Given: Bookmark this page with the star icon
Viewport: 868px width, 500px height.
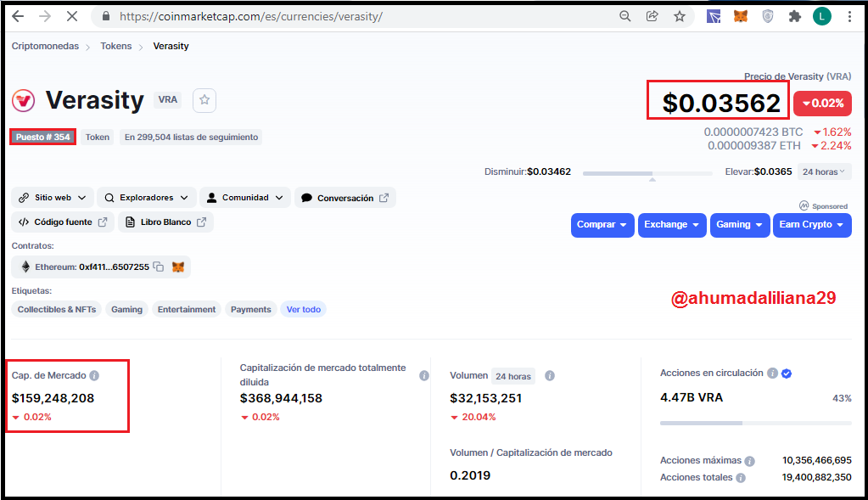Looking at the screenshot, I should 680,17.
